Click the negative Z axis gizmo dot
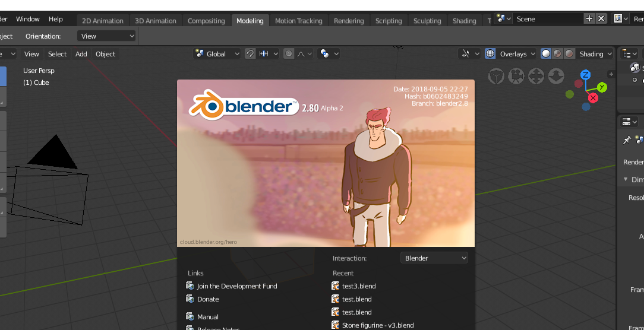644x330 pixels. coord(586,107)
